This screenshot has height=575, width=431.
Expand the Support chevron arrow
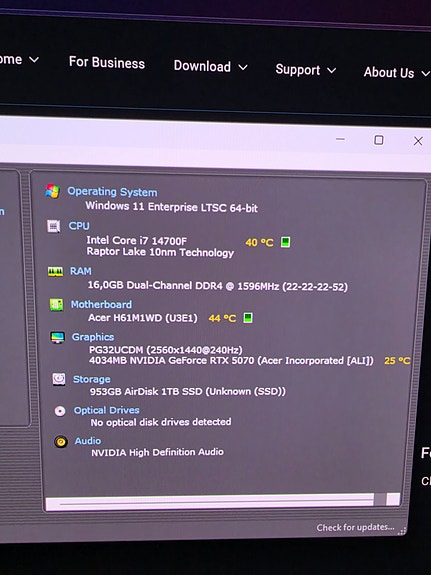331,70
